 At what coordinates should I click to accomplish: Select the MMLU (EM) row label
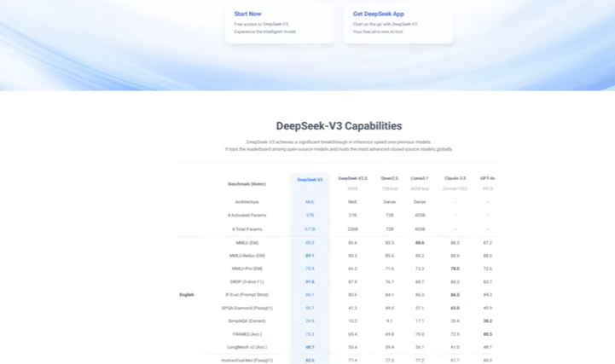click(247, 243)
